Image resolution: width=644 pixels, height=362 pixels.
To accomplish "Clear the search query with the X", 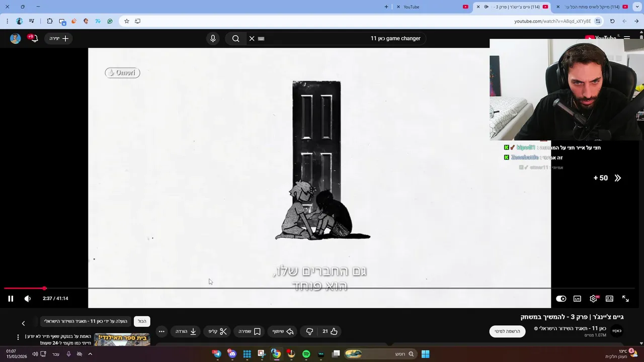I will pyautogui.click(x=252, y=38).
